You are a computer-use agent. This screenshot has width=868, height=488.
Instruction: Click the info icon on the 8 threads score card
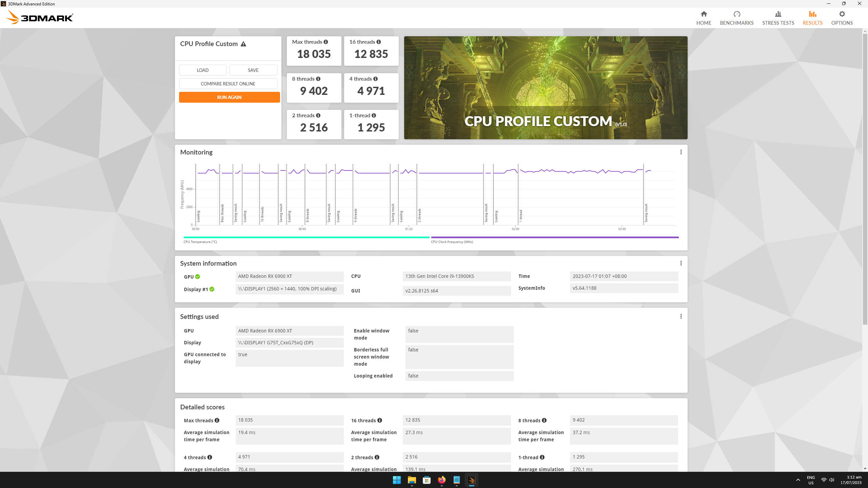coord(318,79)
